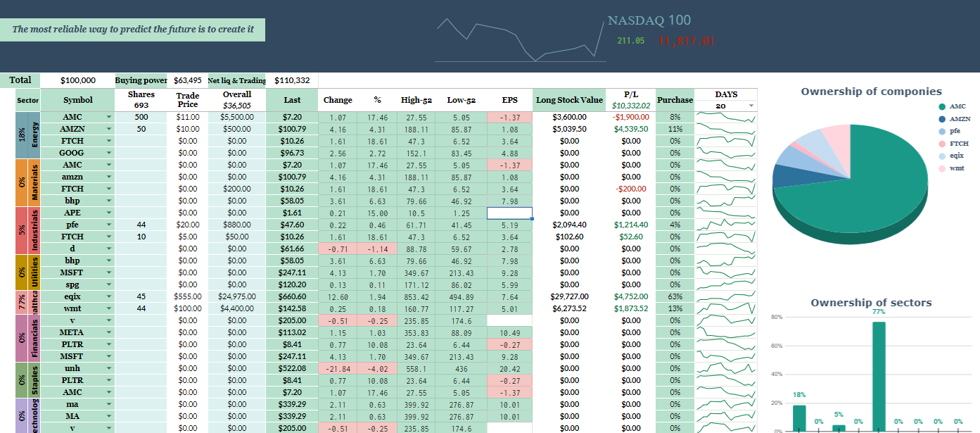This screenshot has width=980, height=433.
Task: Select the Total value $100,000 cell
Action: [78, 80]
